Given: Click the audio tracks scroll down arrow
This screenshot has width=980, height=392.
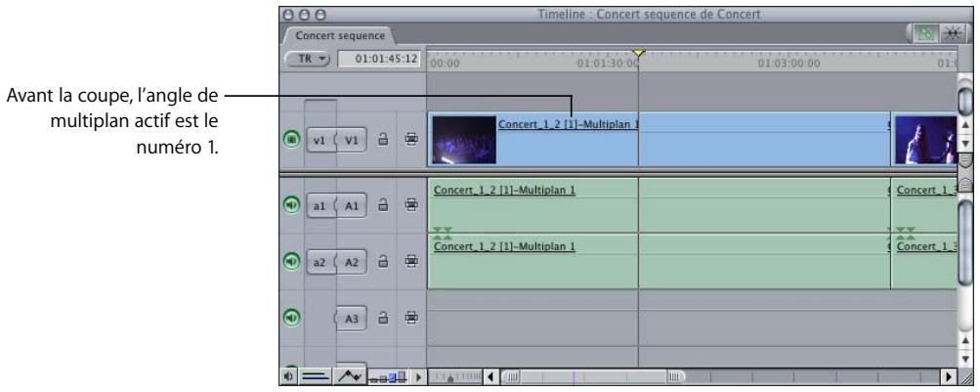Looking at the screenshot, I should tap(965, 358).
